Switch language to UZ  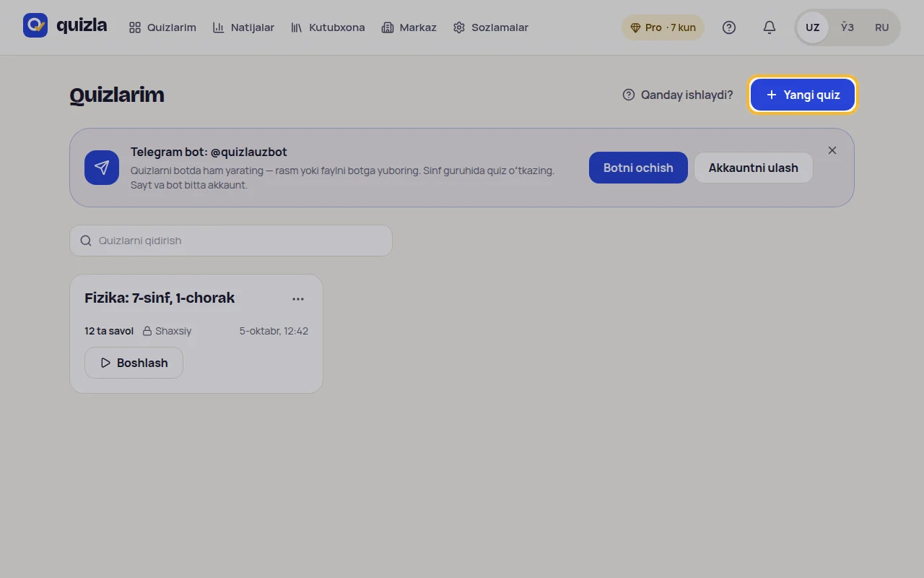point(813,27)
